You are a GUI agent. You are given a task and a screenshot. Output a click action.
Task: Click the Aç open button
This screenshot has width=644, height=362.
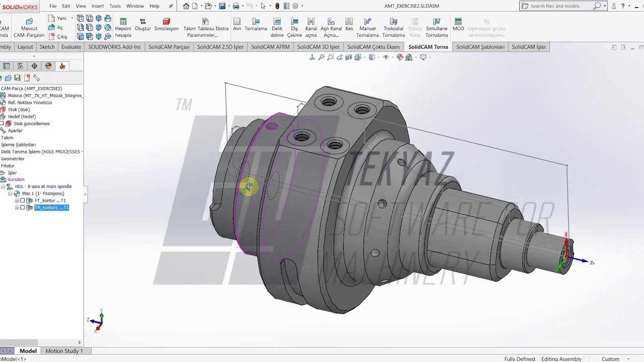[x=56, y=28]
